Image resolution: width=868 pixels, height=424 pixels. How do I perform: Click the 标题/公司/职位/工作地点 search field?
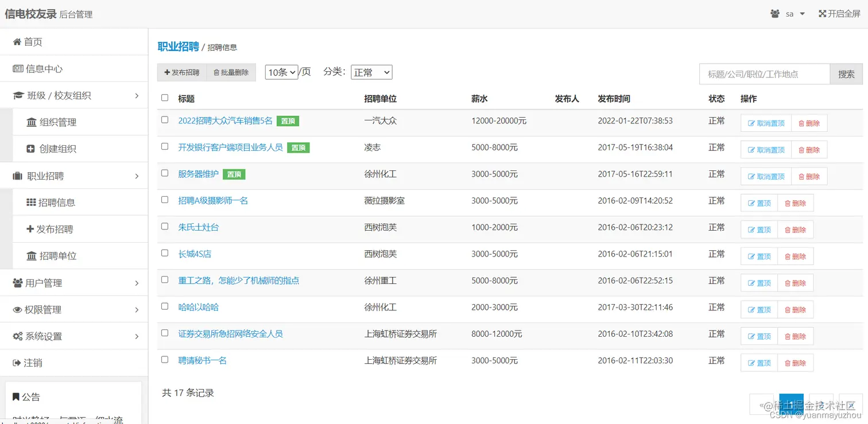(765, 74)
